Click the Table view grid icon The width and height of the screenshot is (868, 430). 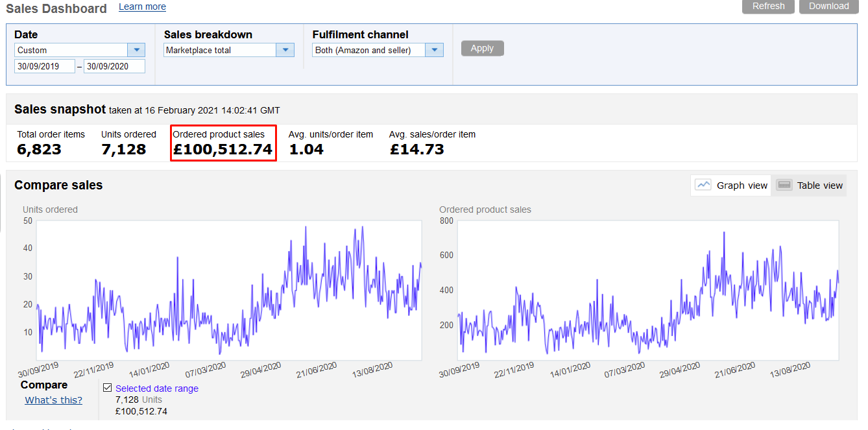click(784, 185)
